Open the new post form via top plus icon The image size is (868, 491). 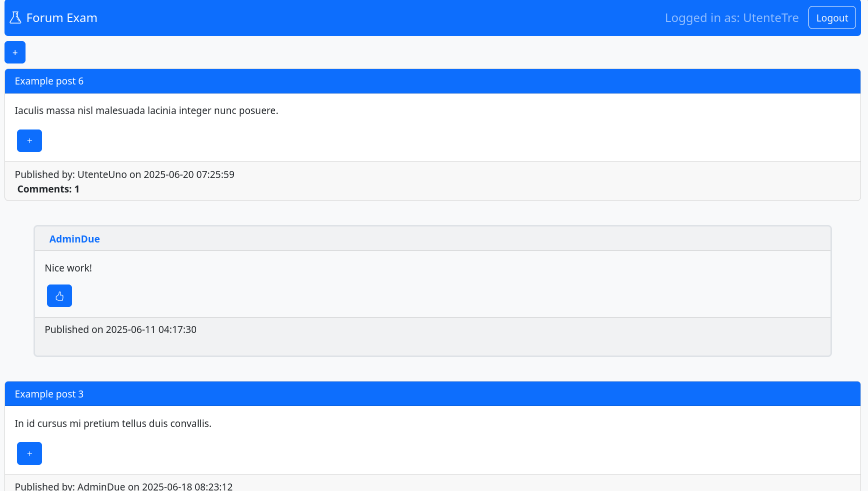pyautogui.click(x=15, y=52)
